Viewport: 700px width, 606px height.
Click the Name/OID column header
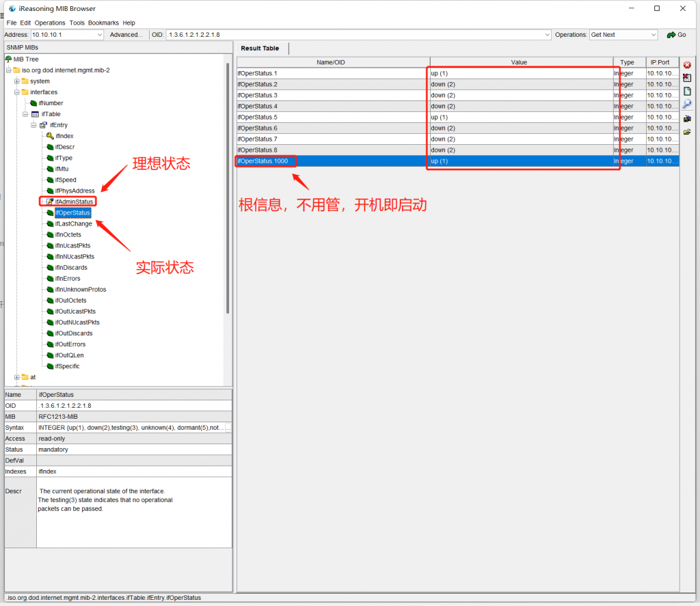(x=331, y=62)
